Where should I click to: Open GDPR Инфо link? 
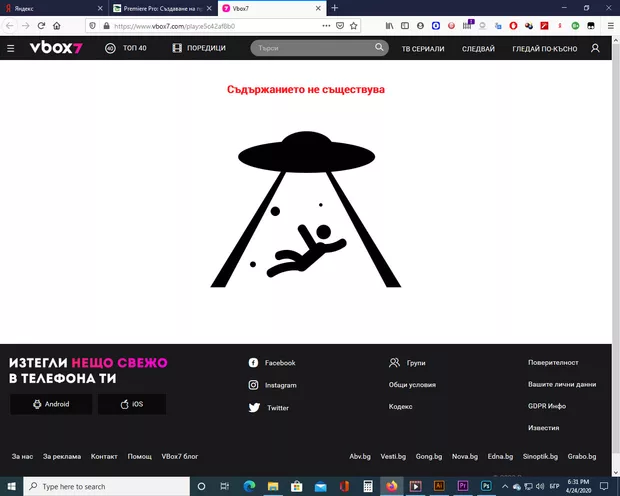coord(547,406)
